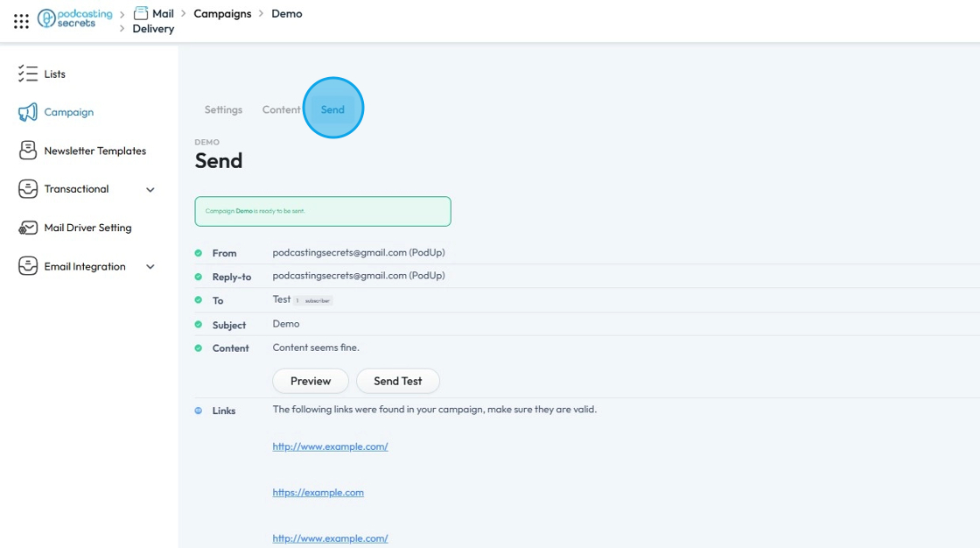
Task: Click the green status dot for Content
Action: click(x=198, y=348)
